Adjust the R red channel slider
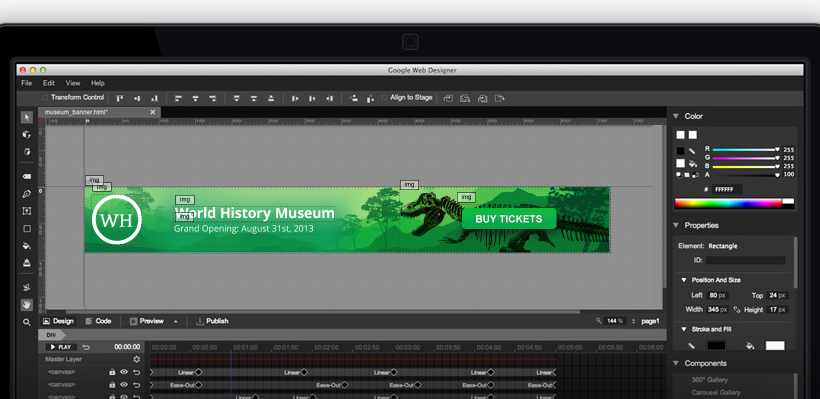 746,150
